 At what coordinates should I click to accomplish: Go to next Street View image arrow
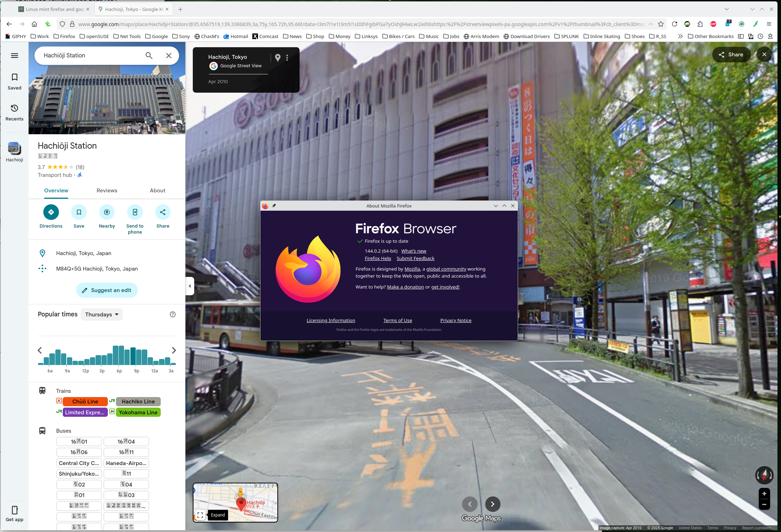[492, 504]
